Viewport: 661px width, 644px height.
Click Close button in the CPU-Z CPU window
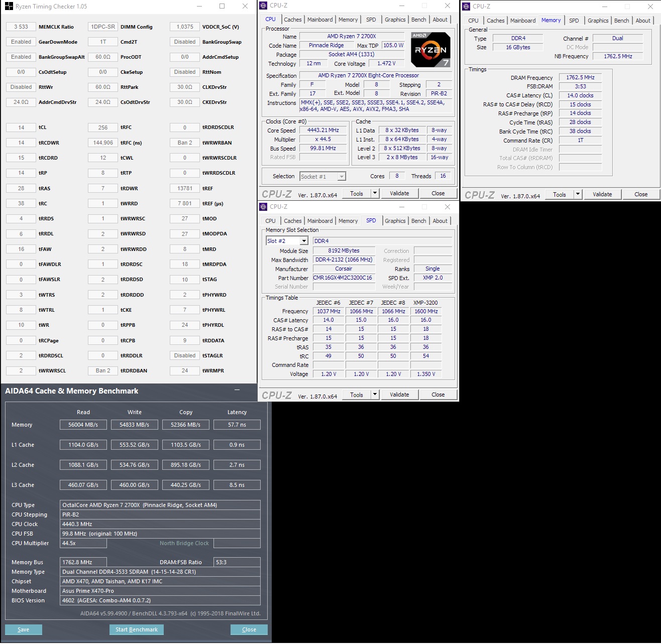tap(438, 193)
